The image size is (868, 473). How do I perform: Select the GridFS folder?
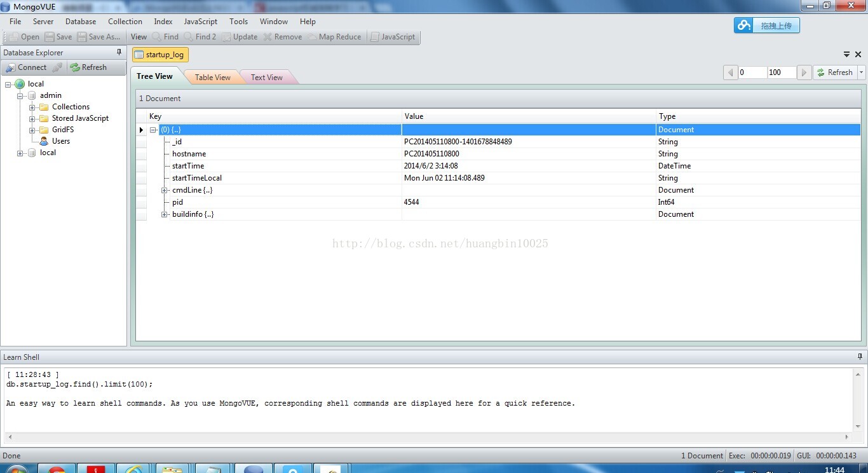point(57,130)
